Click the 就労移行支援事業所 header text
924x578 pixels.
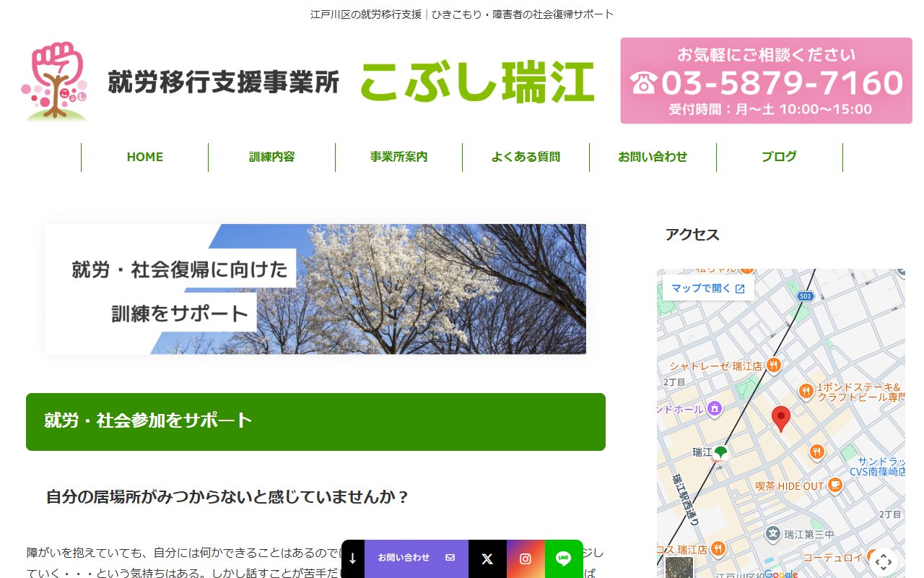223,82
